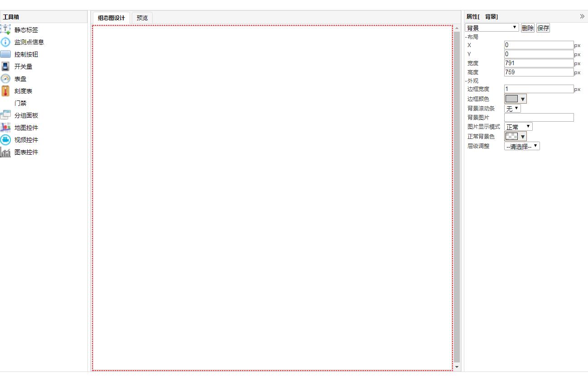Open the 边框颜色 color swatch
Viewport: 588px width, 376px height.
click(x=516, y=99)
